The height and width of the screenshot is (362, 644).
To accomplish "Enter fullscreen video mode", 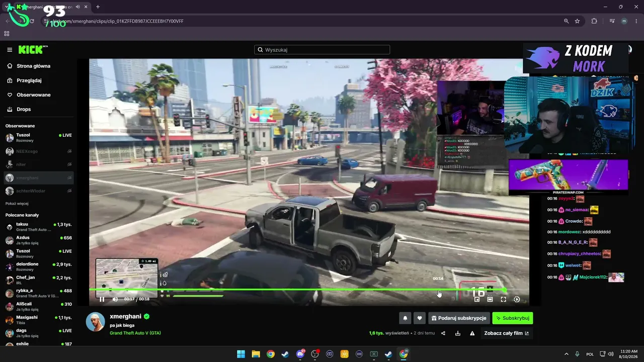I will pos(503,299).
